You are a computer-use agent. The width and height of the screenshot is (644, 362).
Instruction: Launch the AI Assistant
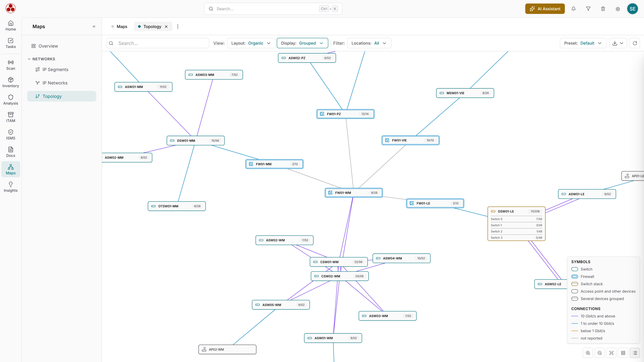(x=545, y=9)
